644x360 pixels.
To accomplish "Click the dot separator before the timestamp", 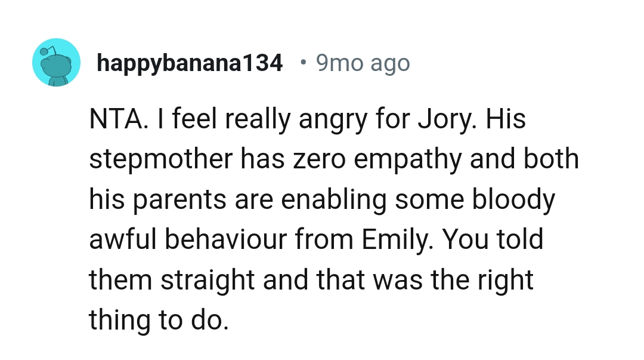I will (x=304, y=62).
